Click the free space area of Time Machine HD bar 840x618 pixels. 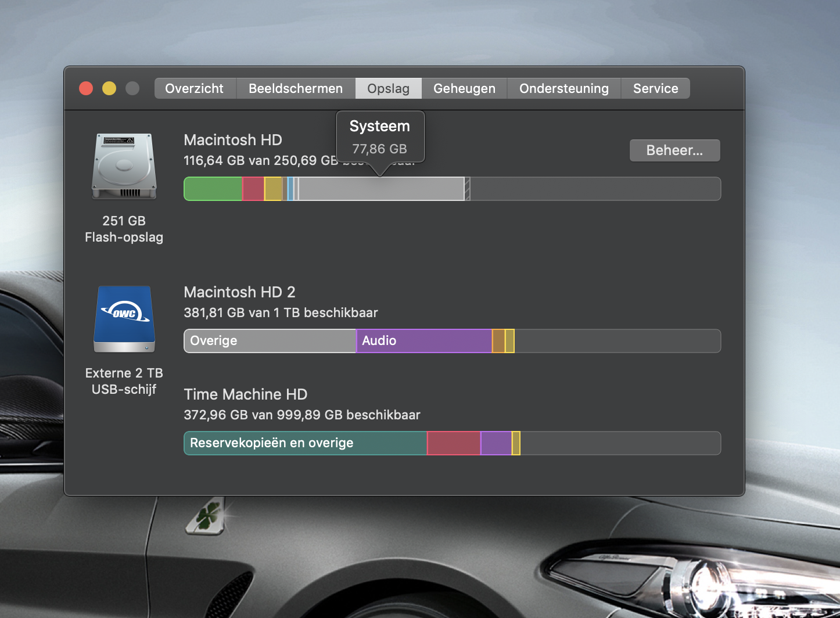tap(620, 443)
